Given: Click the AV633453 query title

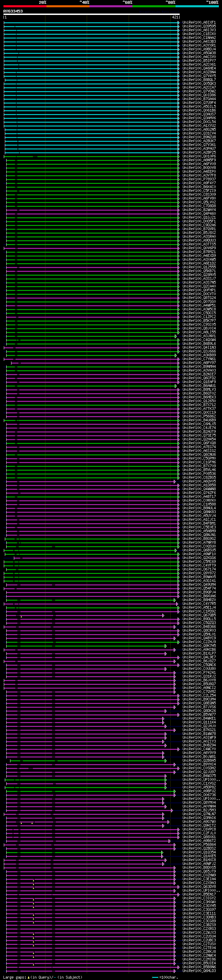Looking at the screenshot, I should point(13,11).
